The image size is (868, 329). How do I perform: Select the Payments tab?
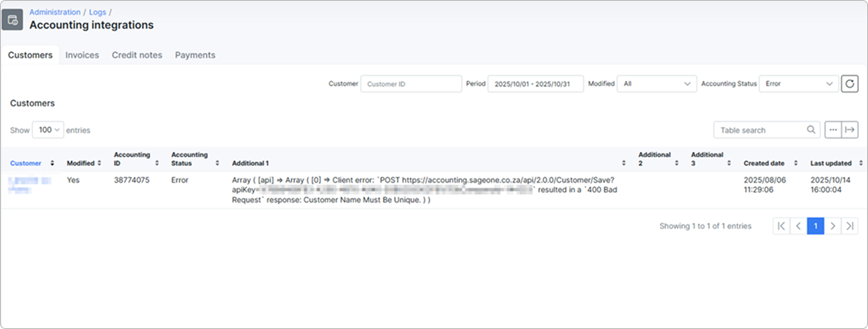click(x=195, y=55)
